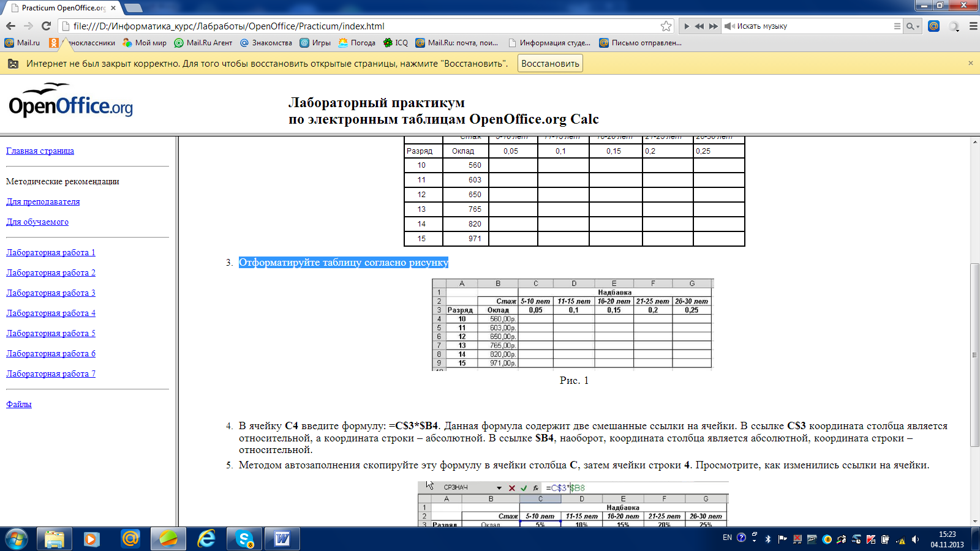Click the music fast-forward button

[713, 26]
